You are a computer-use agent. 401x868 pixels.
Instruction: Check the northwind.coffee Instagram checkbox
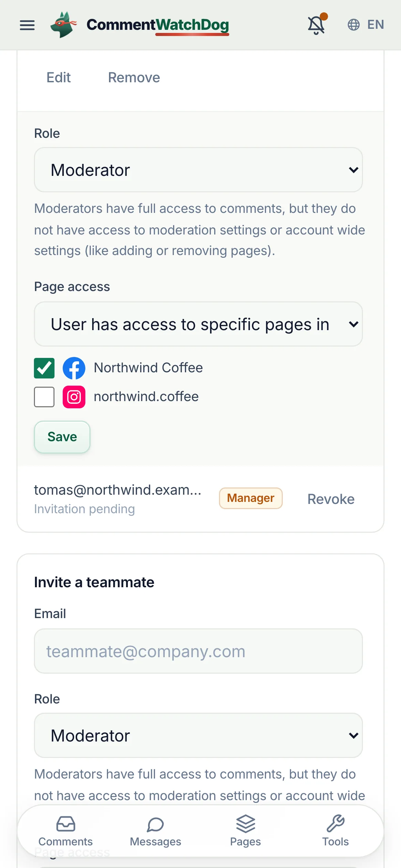click(44, 397)
